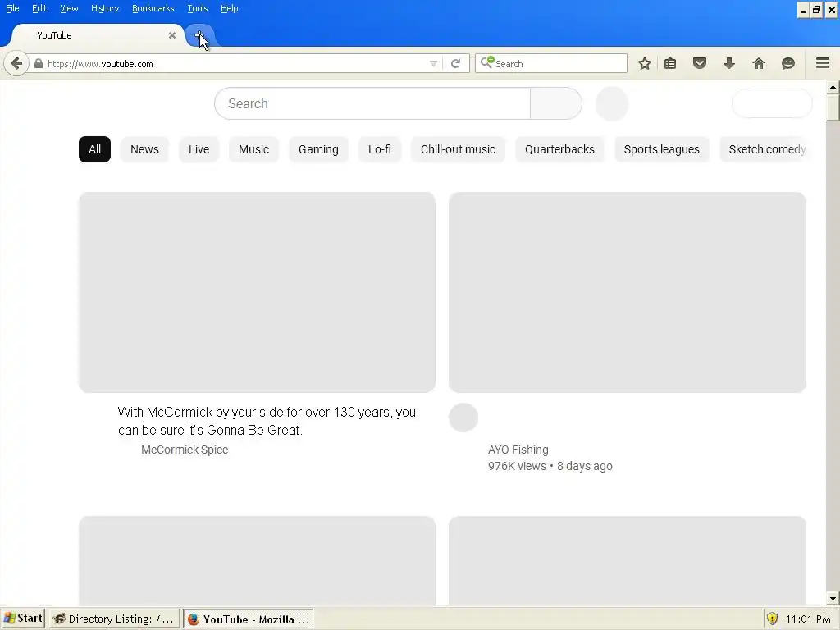This screenshot has height=630, width=840.
Task: Open the Downloads arrow icon
Action: click(729, 64)
